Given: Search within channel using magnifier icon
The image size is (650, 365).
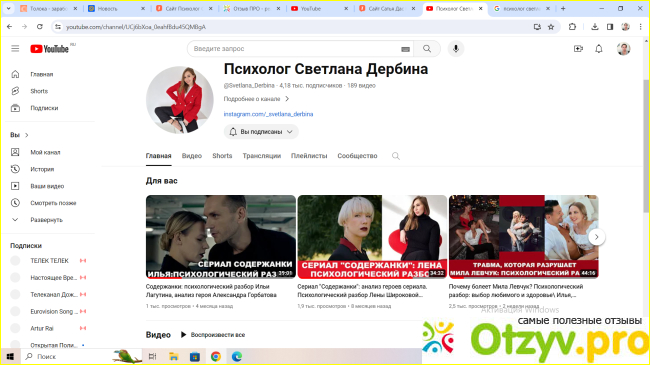Looking at the screenshot, I should 396,156.
